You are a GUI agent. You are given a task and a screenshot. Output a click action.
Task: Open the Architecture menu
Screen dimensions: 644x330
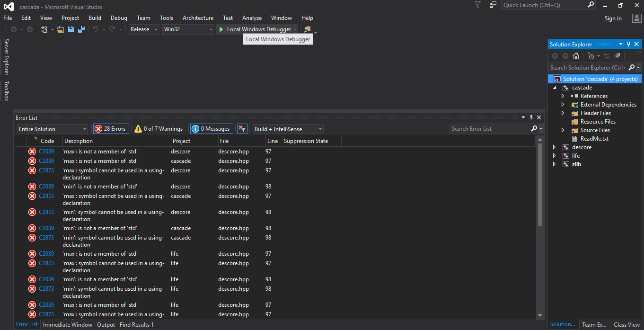(198, 18)
